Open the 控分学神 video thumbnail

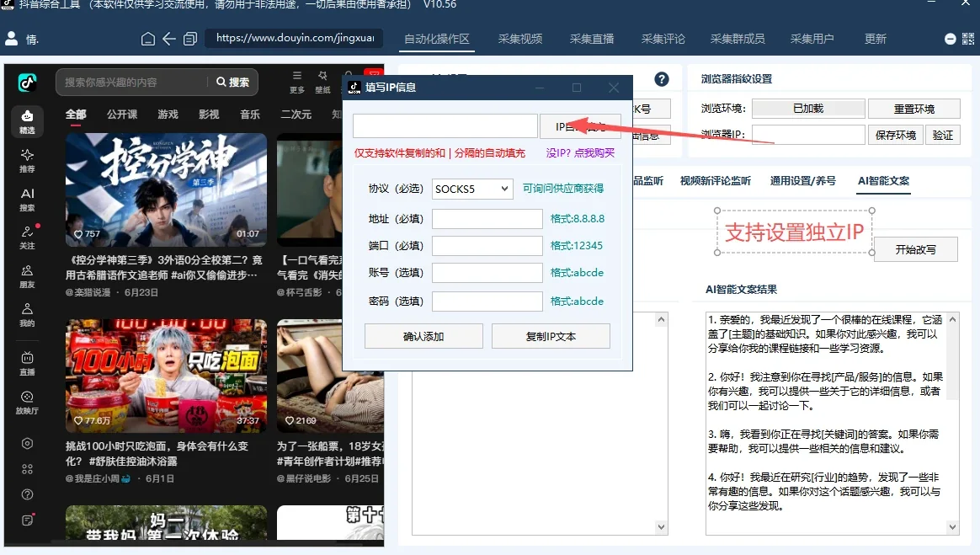click(x=166, y=189)
